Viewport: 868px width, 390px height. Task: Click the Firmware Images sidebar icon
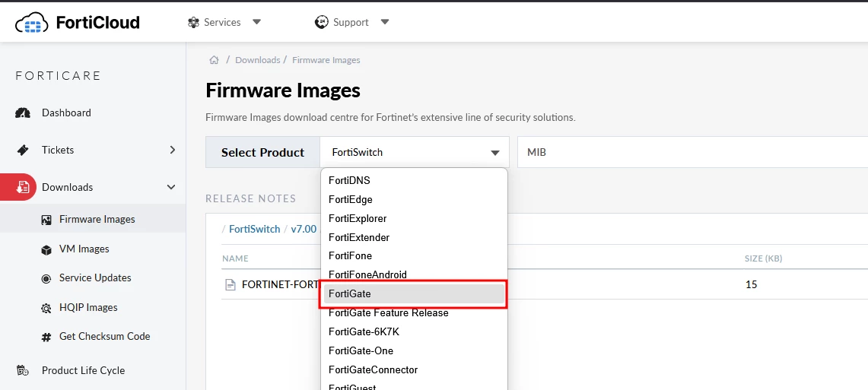[x=46, y=220]
